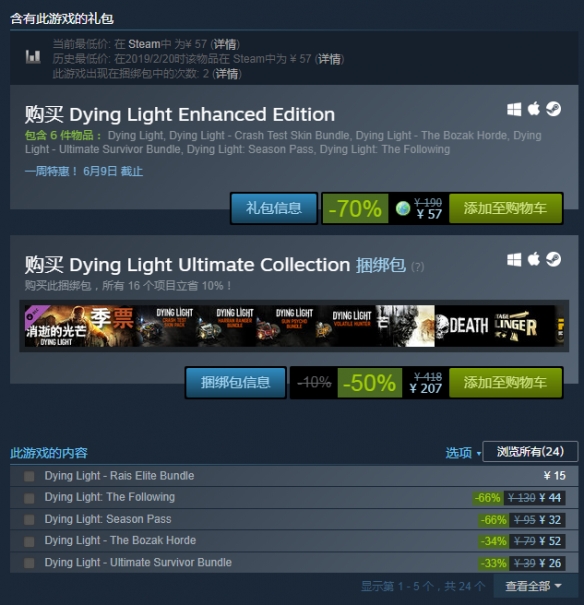
Task: Click Windows icon beside Enhanced Edition
Action: point(514,109)
